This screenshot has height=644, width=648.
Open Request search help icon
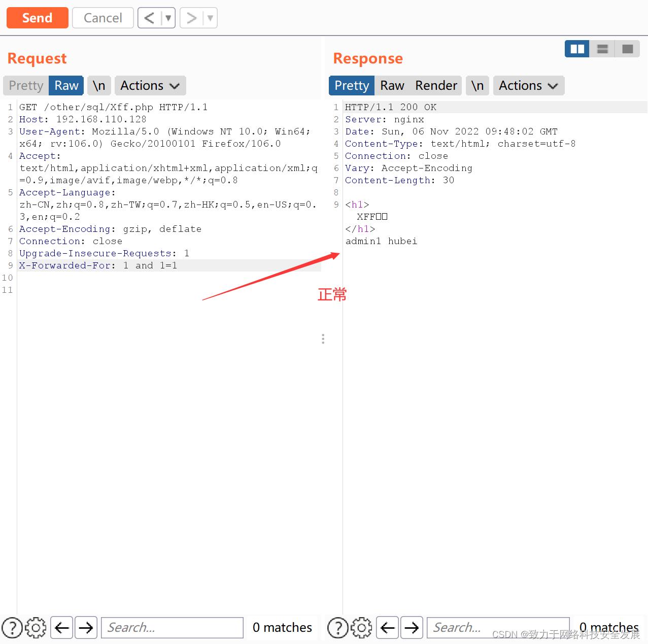[12, 628]
